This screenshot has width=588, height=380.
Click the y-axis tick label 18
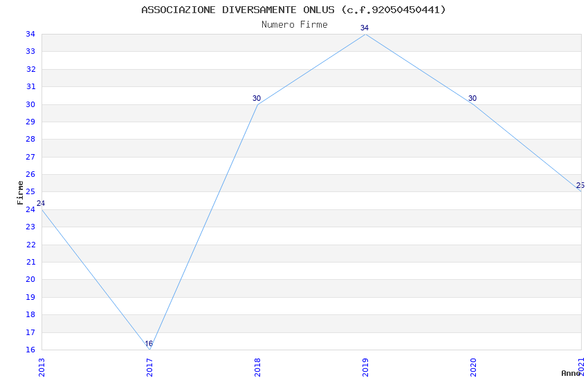click(x=30, y=314)
